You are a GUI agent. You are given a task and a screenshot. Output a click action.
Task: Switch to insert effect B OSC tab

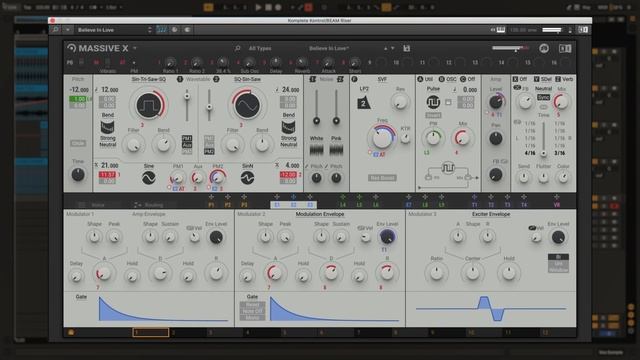pyautogui.click(x=448, y=79)
